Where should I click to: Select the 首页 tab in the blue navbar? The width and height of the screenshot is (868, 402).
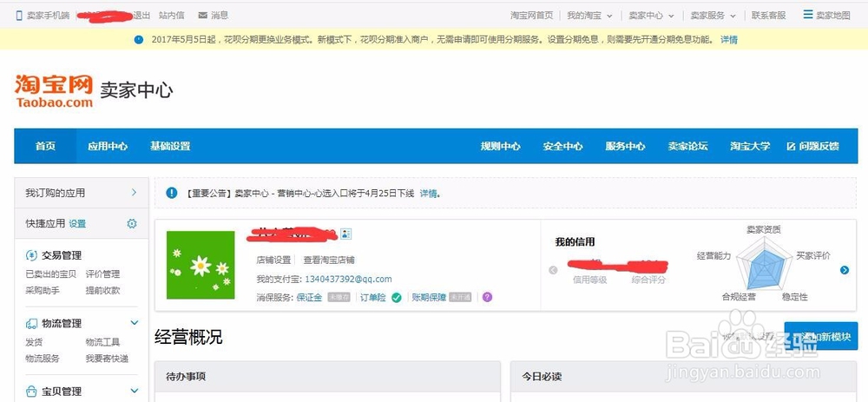pos(45,146)
